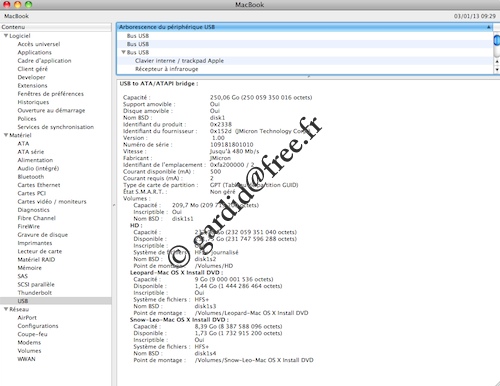Click the Leopard-Mac OS X Install DVD heading

point(176,273)
